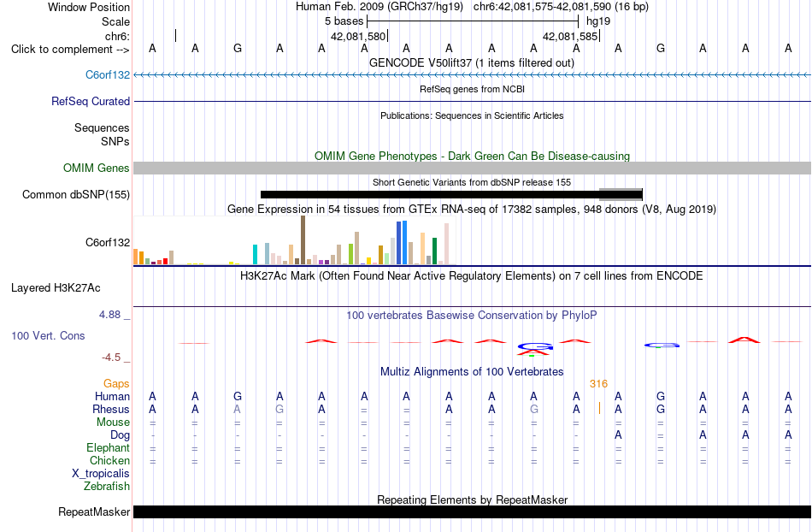Click the Human species label
This screenshot has width=812, height=532.
pyautogui.click(x=112, y=396)
